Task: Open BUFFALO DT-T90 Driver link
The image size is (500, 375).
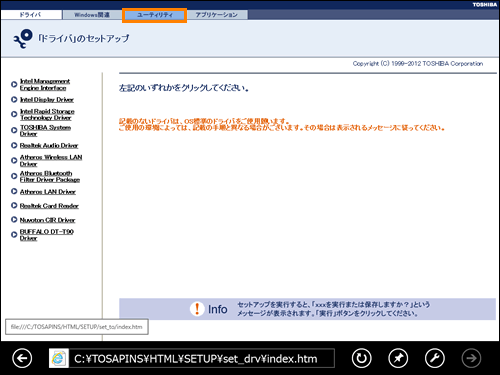Action: pos(47,235)
